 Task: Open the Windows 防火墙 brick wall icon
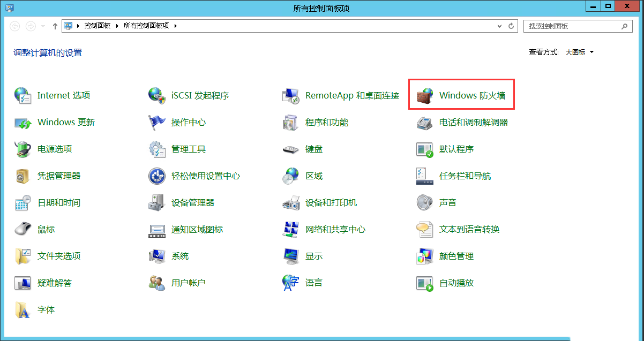424,95
